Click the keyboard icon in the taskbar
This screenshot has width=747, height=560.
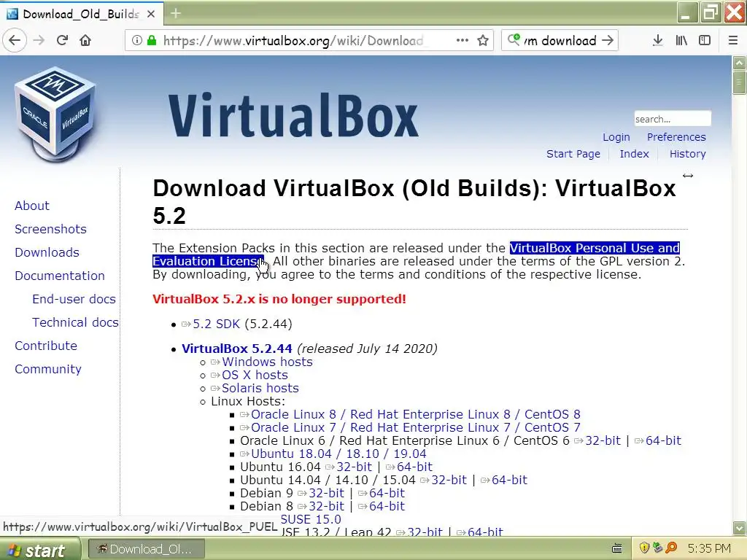point(617,548)
